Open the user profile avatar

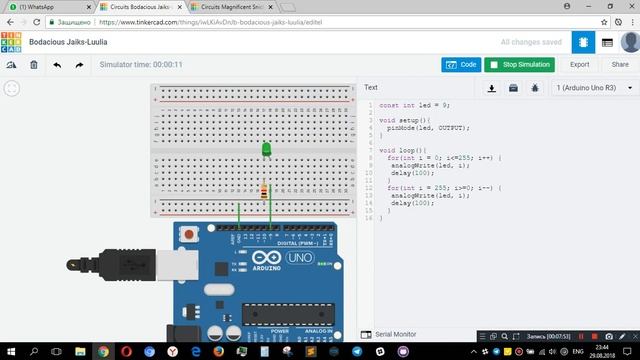click(630, 42)
